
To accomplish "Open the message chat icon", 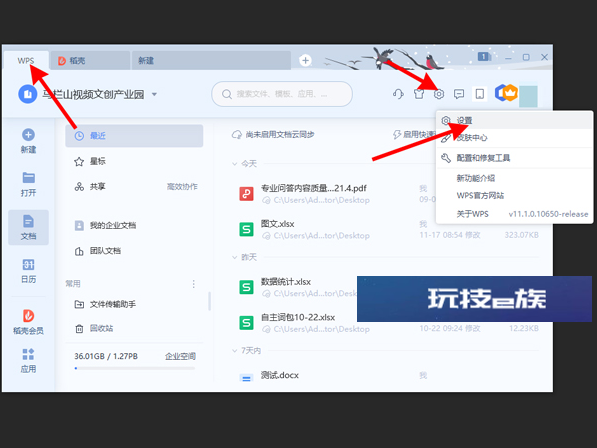I will click(x=459, y=94).
